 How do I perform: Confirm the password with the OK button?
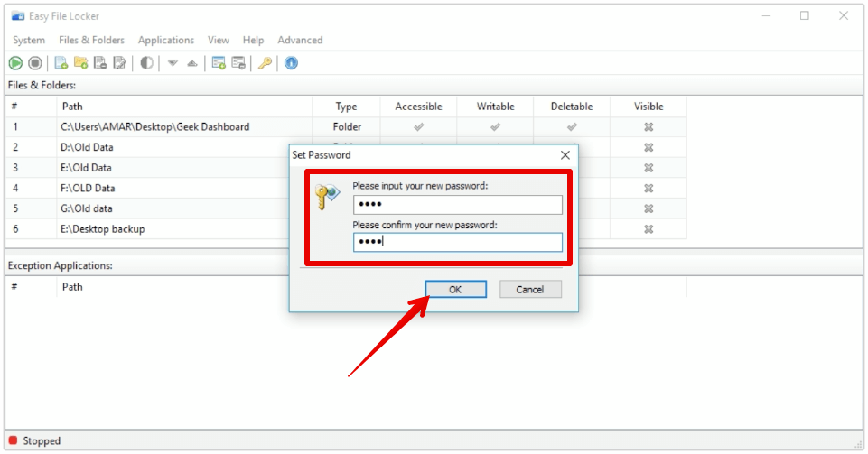(x=455, y=289)
